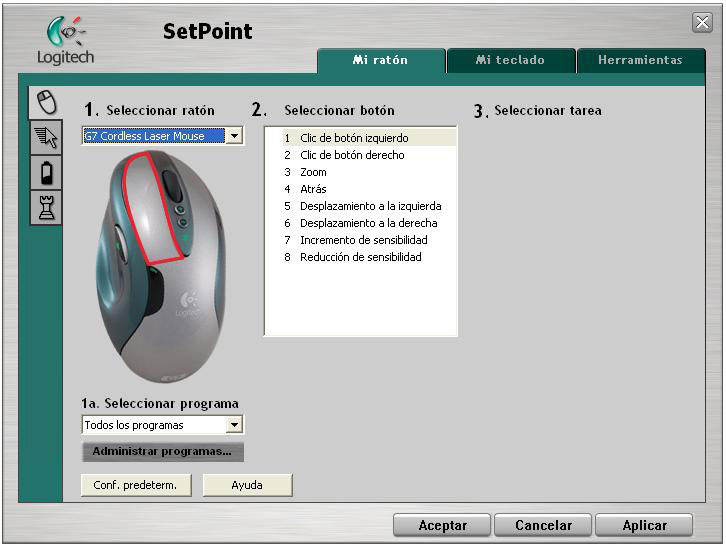Switch to the Herramientas tab
The image size is (726, 546).
640,60
